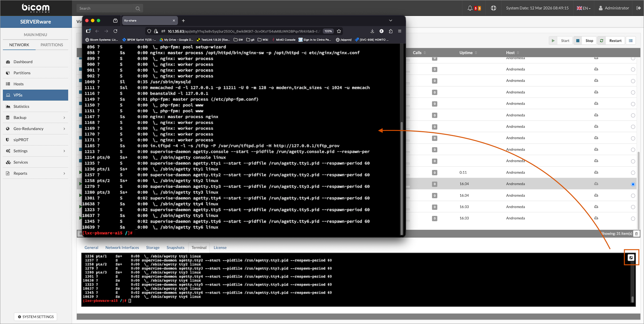
Task: Open the MinIO Console bookmark
Action: (x=284, y=40)
